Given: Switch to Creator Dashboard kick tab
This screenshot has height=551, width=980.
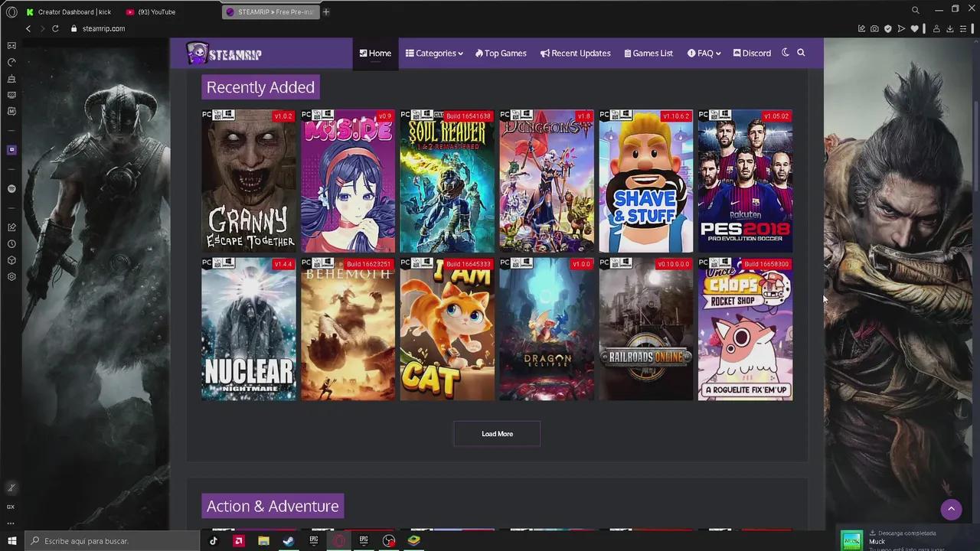Looking at the screenshot, I should click(69, 11).
